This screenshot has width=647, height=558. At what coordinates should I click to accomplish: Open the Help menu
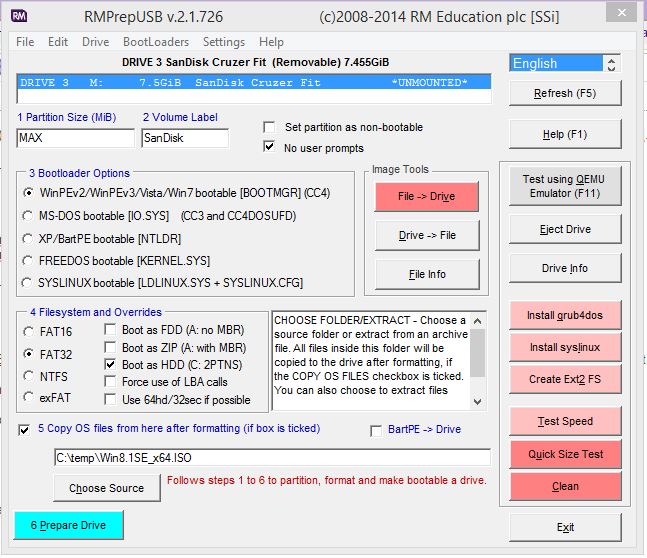(x=272, y=42)
